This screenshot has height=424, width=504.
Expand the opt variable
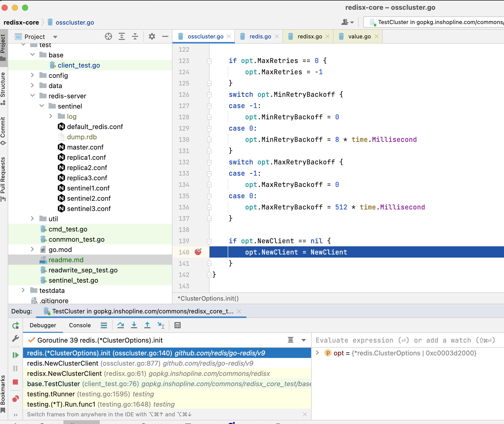click(317, 353)
